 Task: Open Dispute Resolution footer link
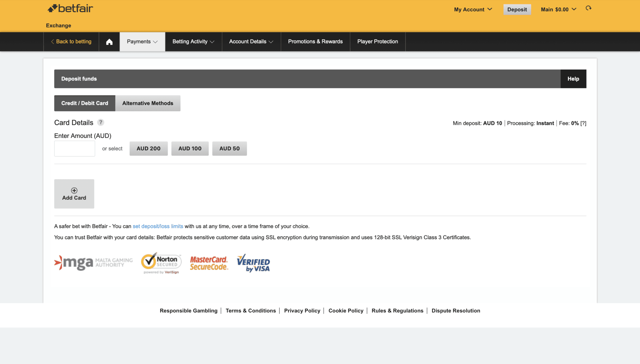tap(456, 311)
